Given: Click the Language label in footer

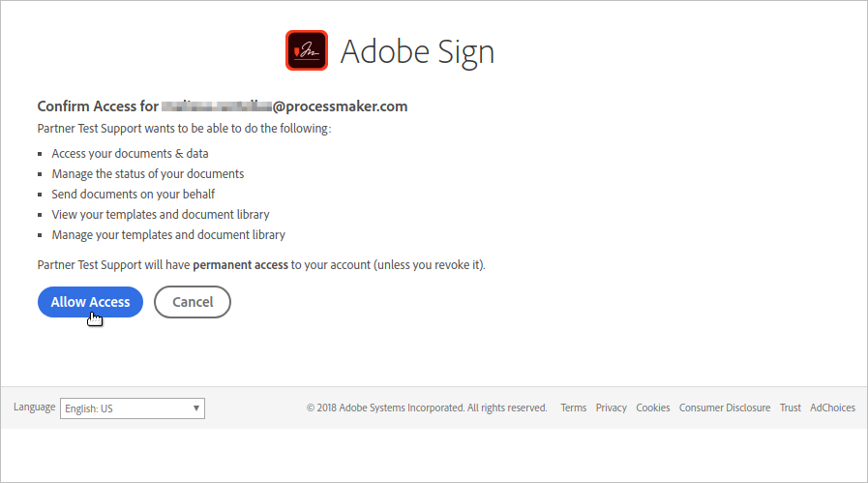Looking at the screenshot, I should [34, 408].
